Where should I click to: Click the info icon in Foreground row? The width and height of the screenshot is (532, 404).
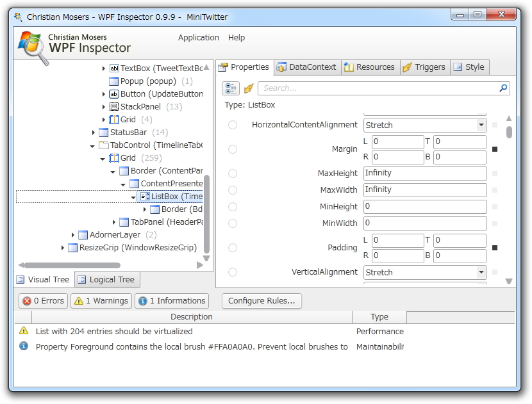[x=24, y=346]
